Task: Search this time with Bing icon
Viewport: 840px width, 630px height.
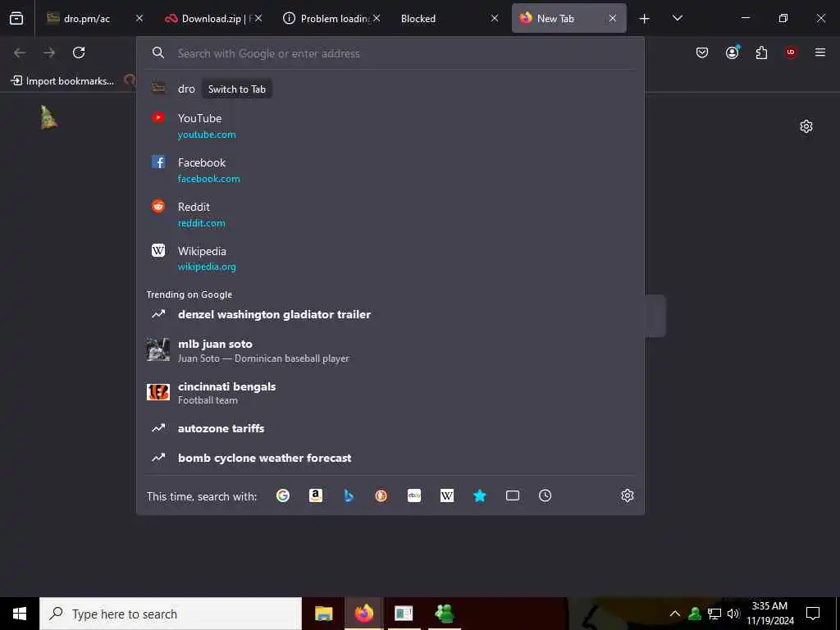Action: [349, 495]
